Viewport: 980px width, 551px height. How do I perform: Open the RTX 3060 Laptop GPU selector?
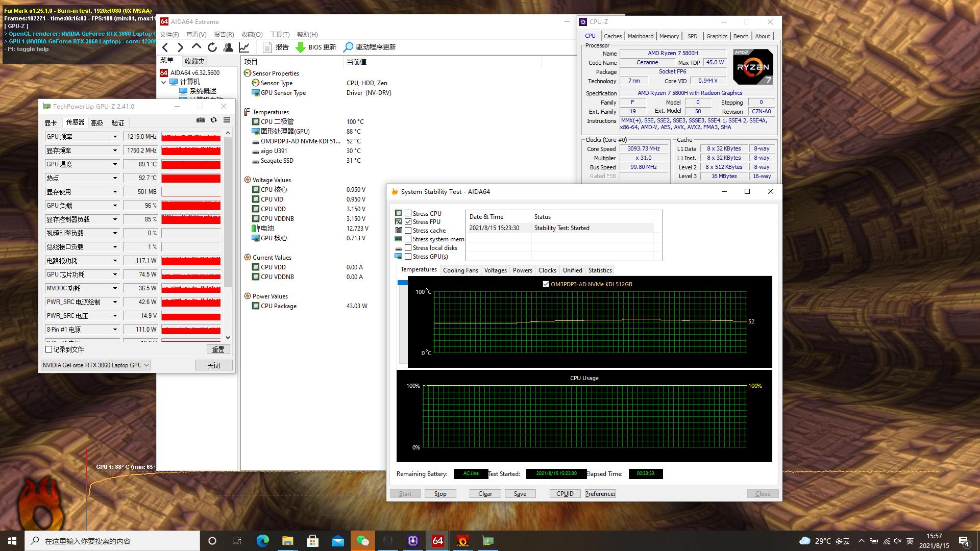tap(96, 365)
